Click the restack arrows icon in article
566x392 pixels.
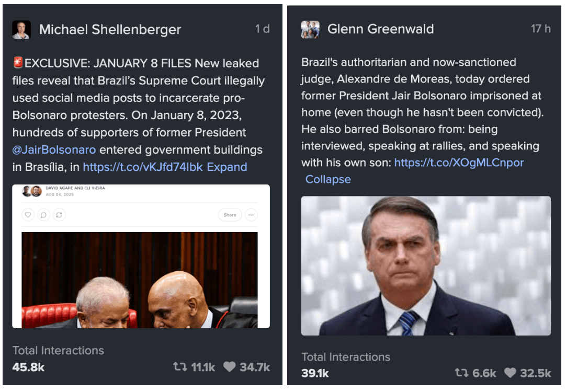[59, 215]
